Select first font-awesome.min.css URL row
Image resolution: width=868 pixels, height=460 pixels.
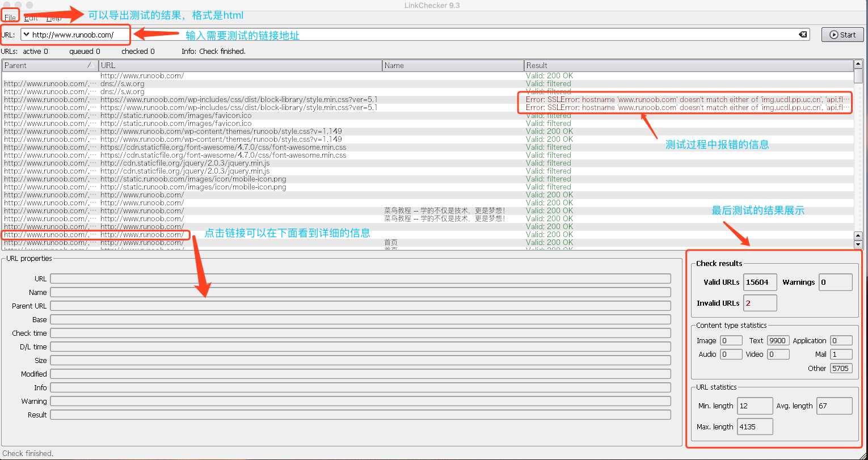[428, 147]
